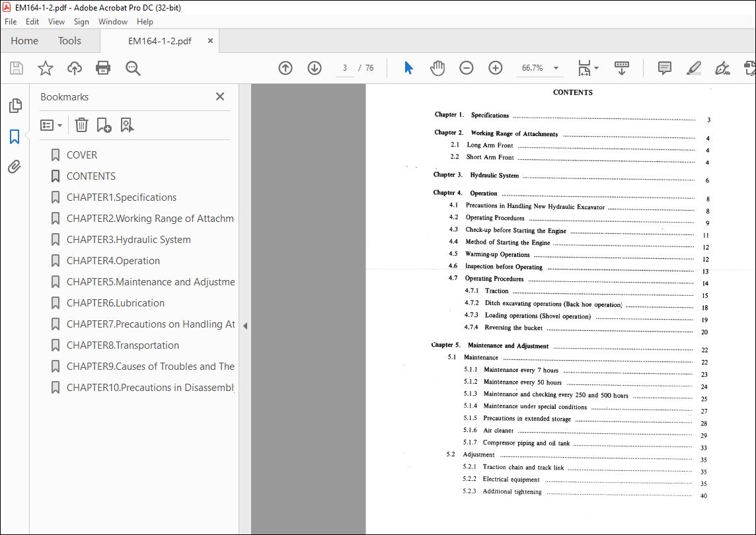
Task: Open the Sign document pen icon
Action: pos(722,68)
